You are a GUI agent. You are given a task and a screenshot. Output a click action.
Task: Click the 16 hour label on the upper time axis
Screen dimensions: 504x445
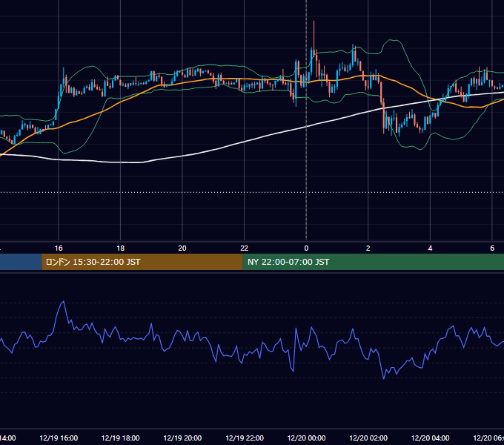59,248
